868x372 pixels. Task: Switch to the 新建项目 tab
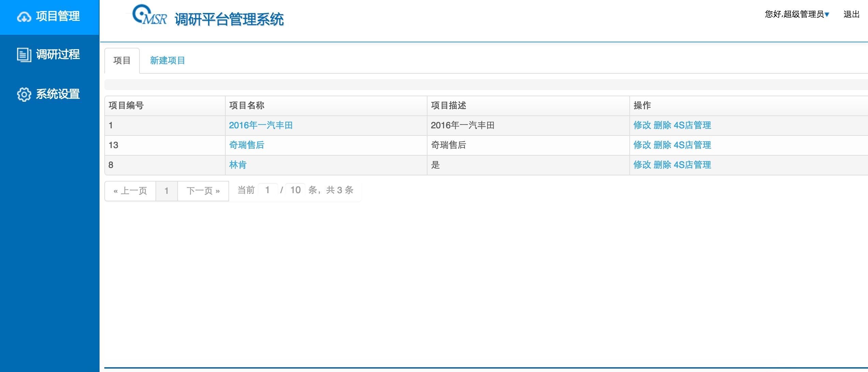(167, 61)
